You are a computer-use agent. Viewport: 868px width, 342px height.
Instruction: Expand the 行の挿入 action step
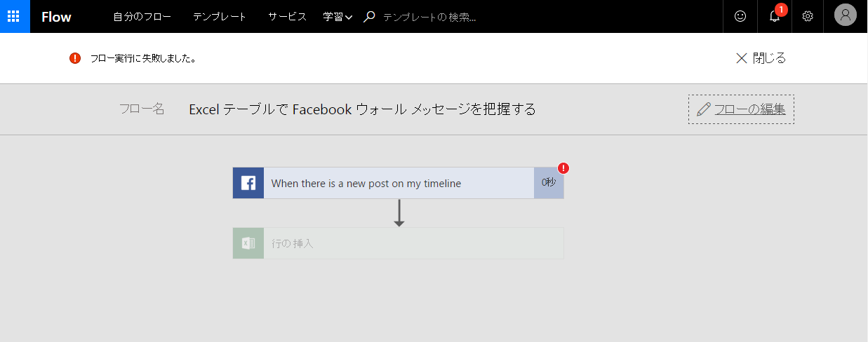398,243
